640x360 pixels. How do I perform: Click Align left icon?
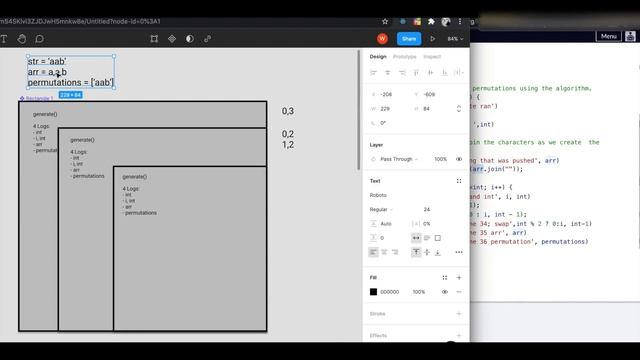point(373,73)
